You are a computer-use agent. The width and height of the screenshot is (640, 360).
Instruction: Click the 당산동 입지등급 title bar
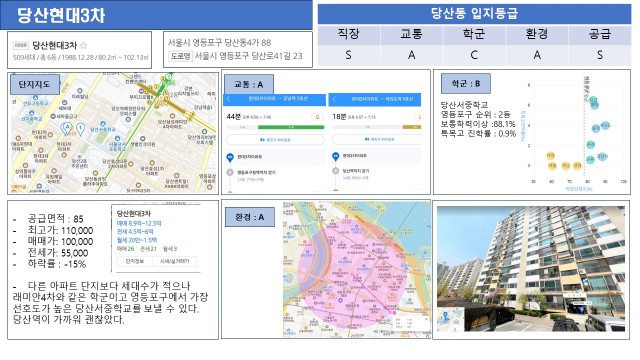pos(474,14)
